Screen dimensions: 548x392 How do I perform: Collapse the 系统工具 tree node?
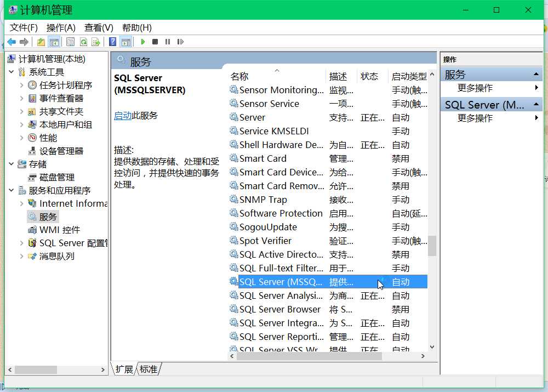pos(11,72)
